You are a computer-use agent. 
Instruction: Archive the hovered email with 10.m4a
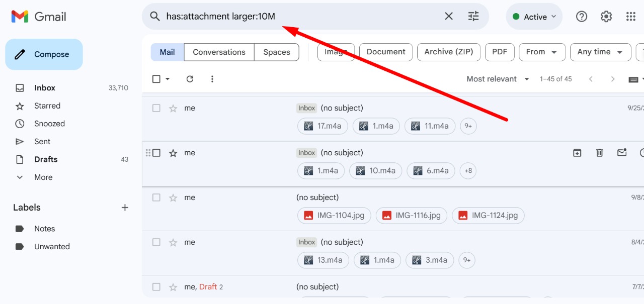pos(577,153)
